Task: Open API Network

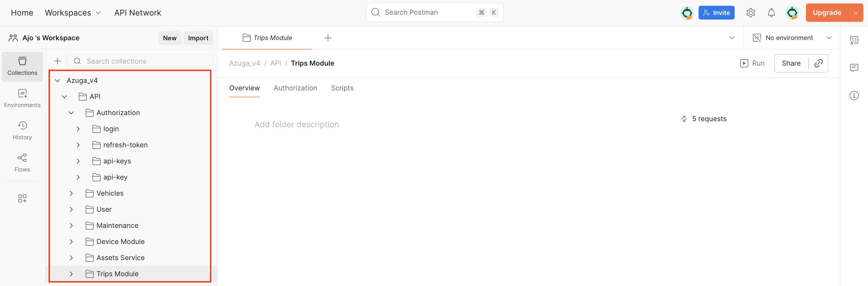Action: point(138,13)
